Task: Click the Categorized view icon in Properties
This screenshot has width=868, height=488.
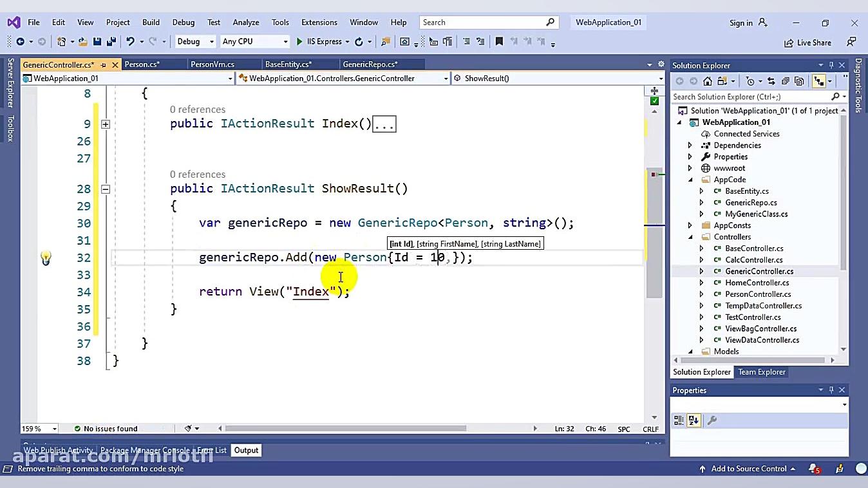Action: tap(679, 420)
